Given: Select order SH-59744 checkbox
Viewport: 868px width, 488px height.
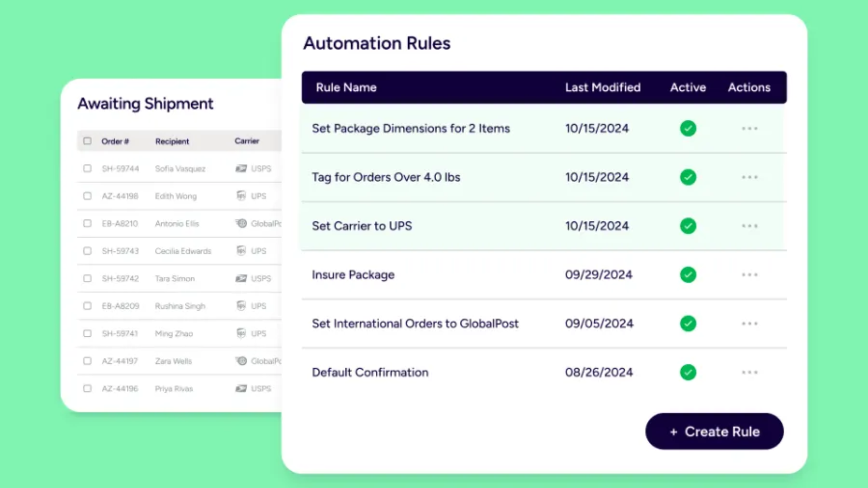Looking at the screenshot, I should [x=87, y=169].
